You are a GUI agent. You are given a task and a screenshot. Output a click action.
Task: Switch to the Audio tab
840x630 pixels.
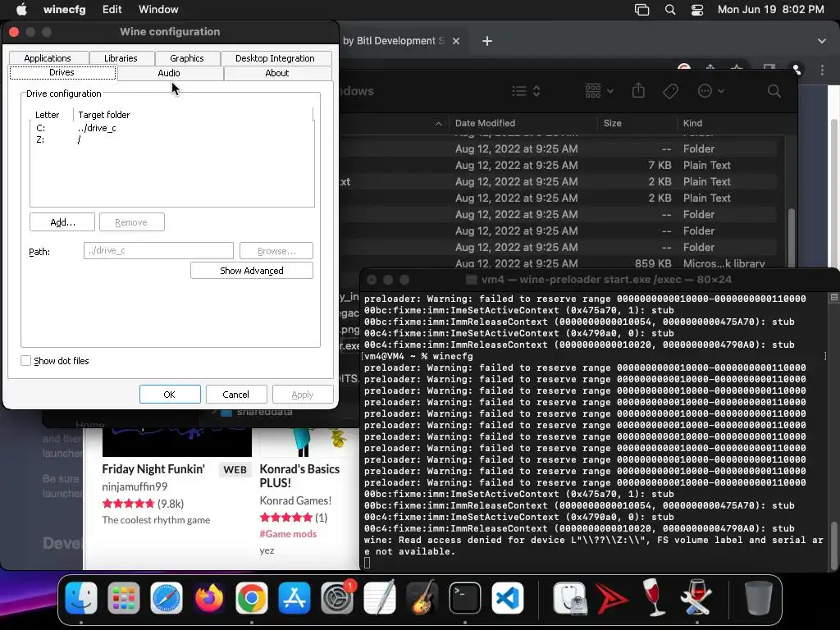[169, 73]
